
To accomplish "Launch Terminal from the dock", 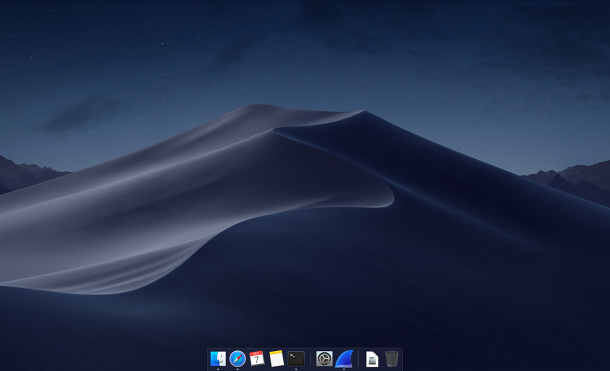I will (296, 359).
